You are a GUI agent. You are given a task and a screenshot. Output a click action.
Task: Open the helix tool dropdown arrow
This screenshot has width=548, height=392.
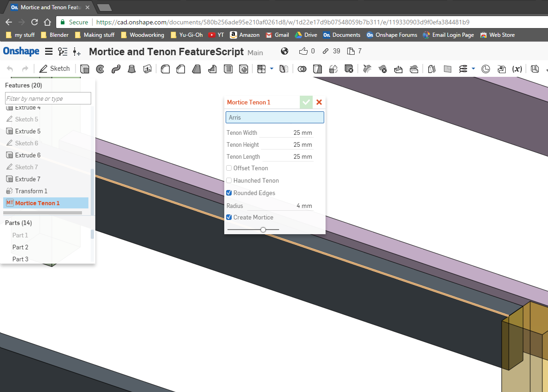[x=473, y=69]
